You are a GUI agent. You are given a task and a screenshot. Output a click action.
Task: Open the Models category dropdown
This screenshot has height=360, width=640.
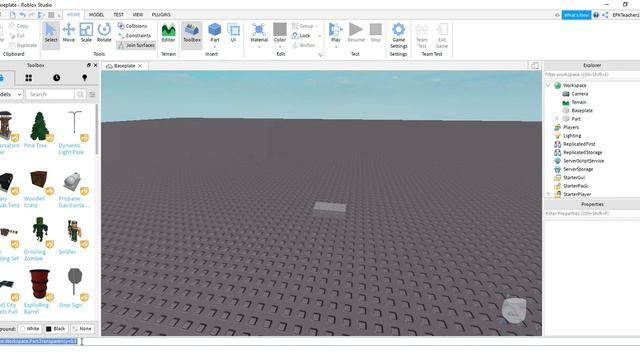pyautogui.click(x=11, y=94)
